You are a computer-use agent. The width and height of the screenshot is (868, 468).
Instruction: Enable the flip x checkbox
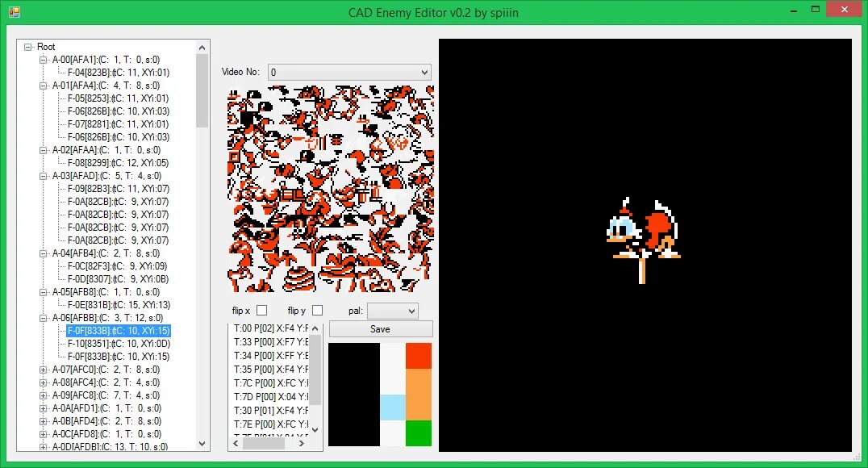tap(262, 310)
